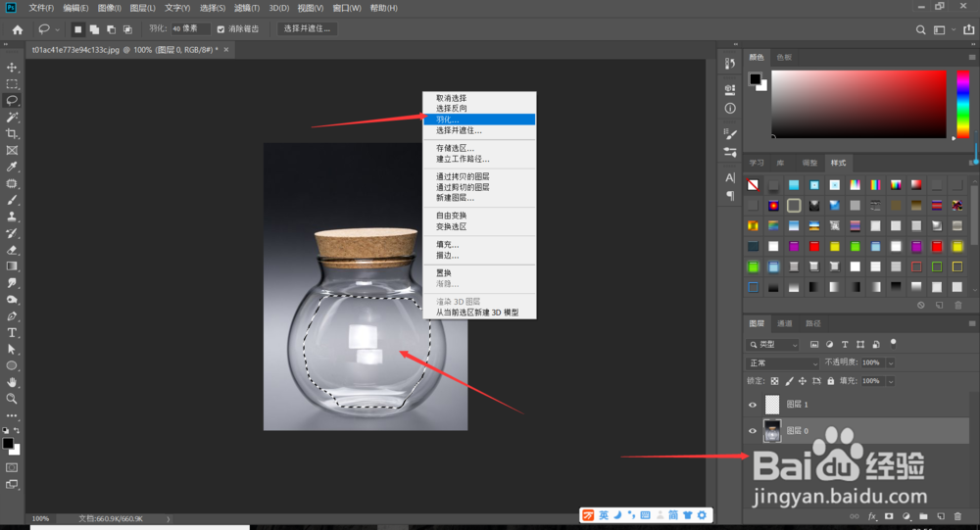Choose 存储选区... in the context menu

pyautogui.click(x=479, y=148)
